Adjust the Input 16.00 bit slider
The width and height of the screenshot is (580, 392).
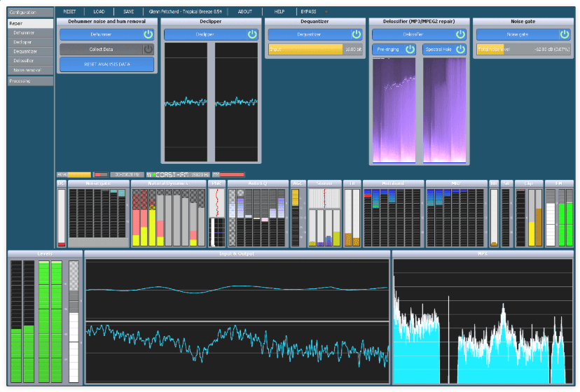315,49
